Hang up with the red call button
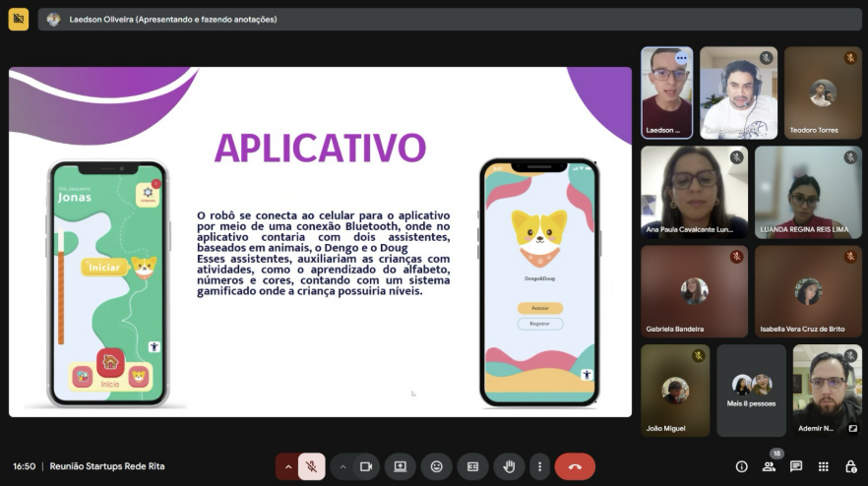 pos(575,466)
